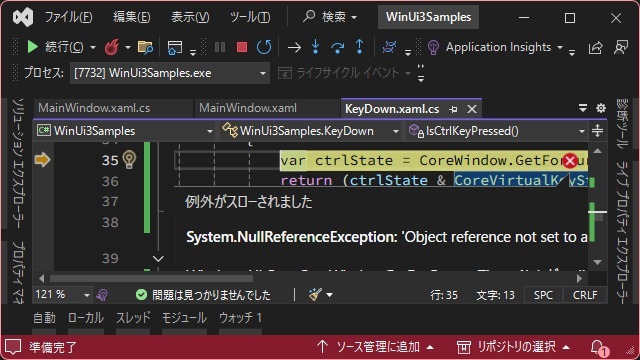Click the Break All pause icon
Screen dimensions: 640x360
pos(220,47)
